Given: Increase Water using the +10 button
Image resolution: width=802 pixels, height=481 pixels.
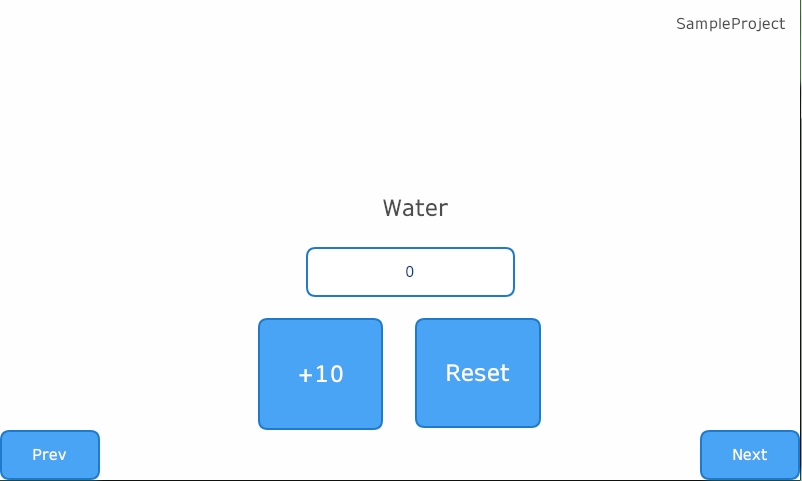Looking at the screenshot, I should click(x=320, y=374).
